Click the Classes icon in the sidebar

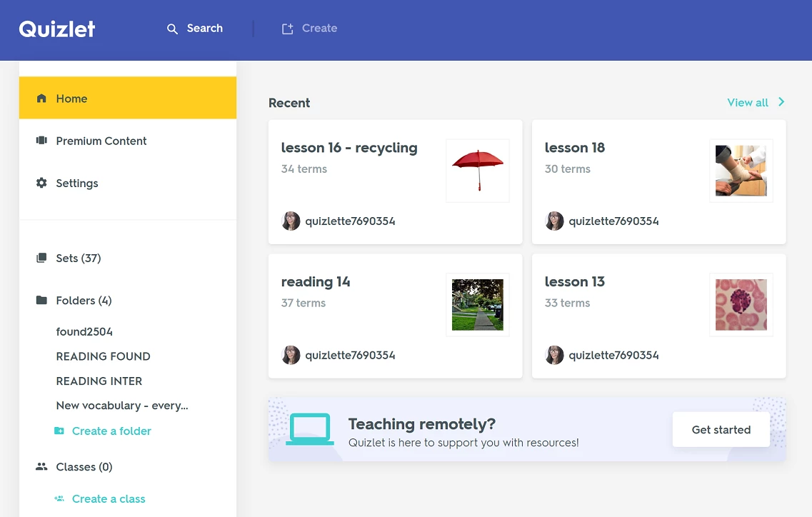pos(41,466)
